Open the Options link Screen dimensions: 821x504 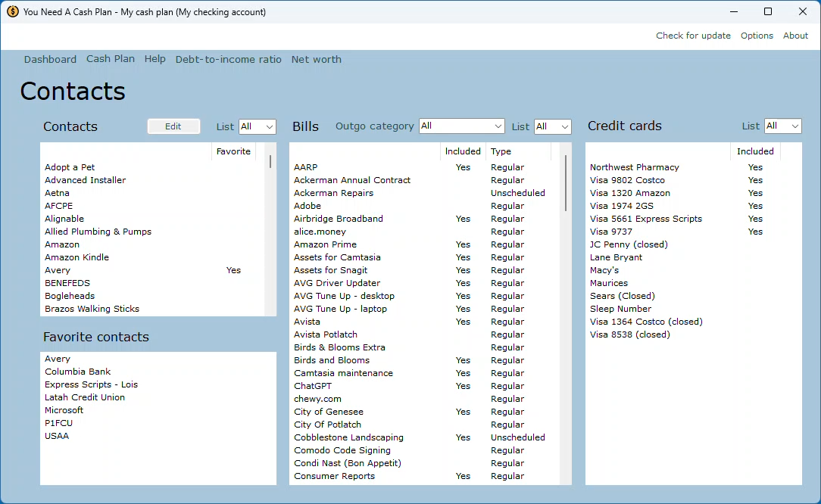[x=757, y=36]
